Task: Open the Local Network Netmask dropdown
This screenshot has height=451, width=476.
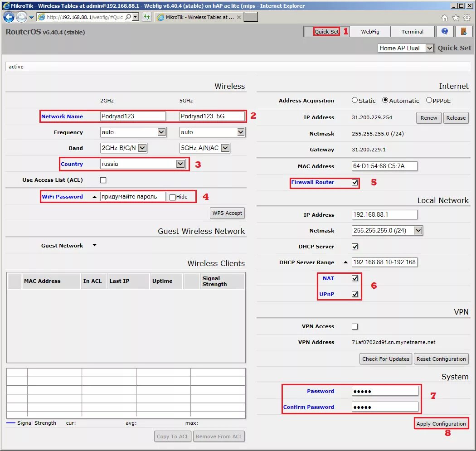Action: tap(387, 230)
